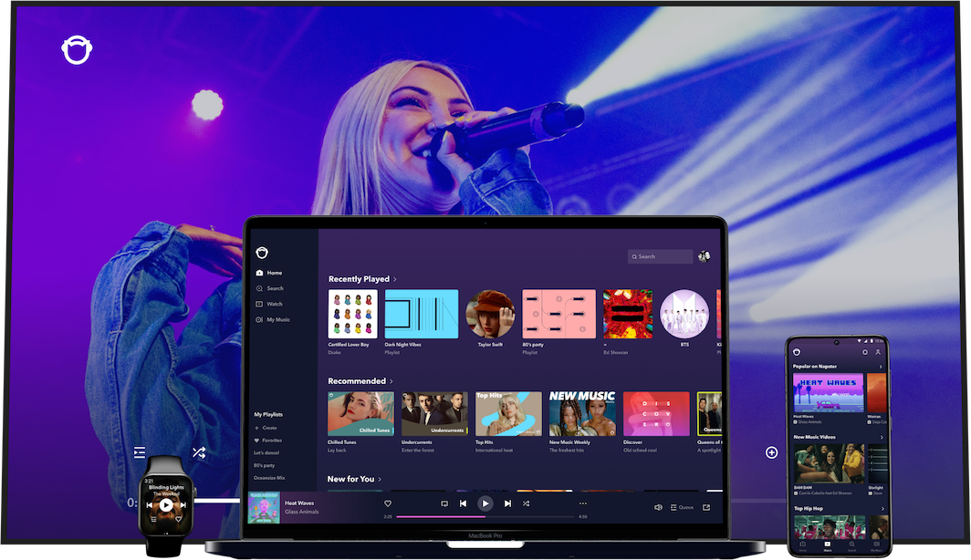Image resolution: width=971 pixels, height=560 pixels.
Task: Click the cast-to-device icon in player bar
Action: coord(444,503)
